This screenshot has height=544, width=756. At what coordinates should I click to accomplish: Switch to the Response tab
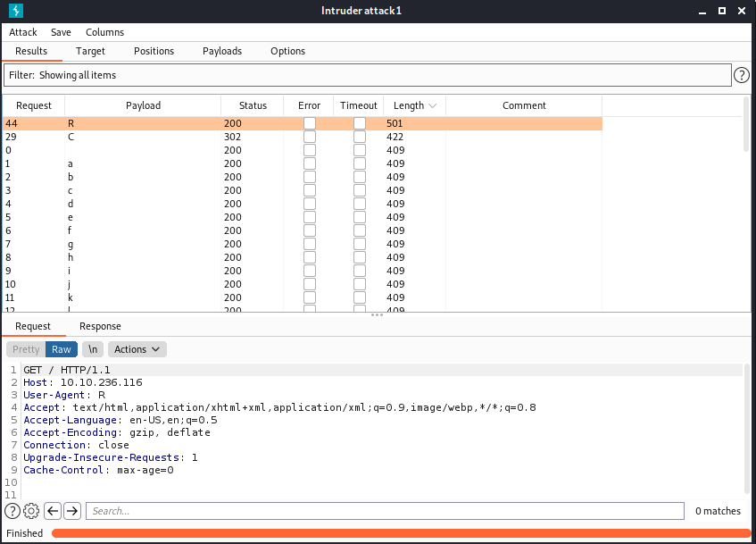[x=100, y=326]
